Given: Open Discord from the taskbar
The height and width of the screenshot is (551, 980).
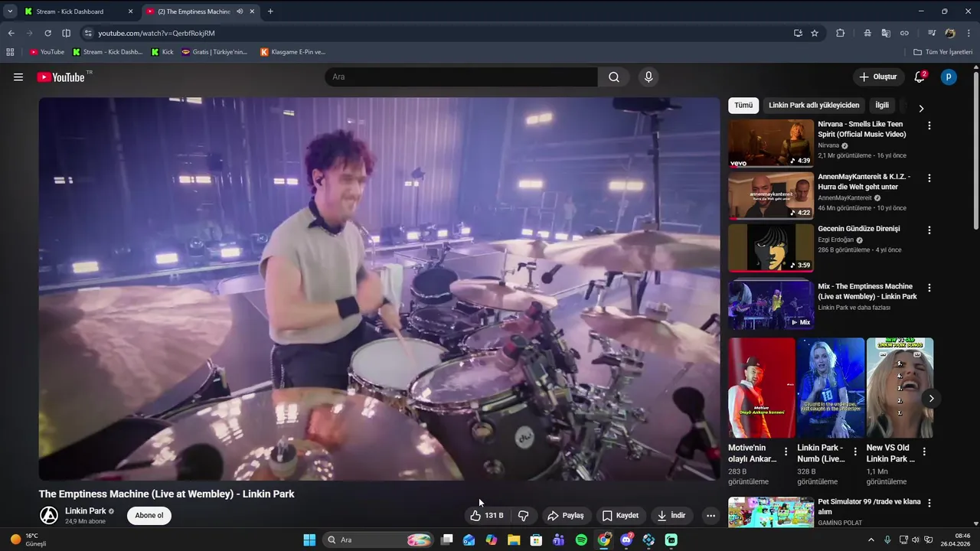Looking at the screenshot, I should click(x=626, y=540).
